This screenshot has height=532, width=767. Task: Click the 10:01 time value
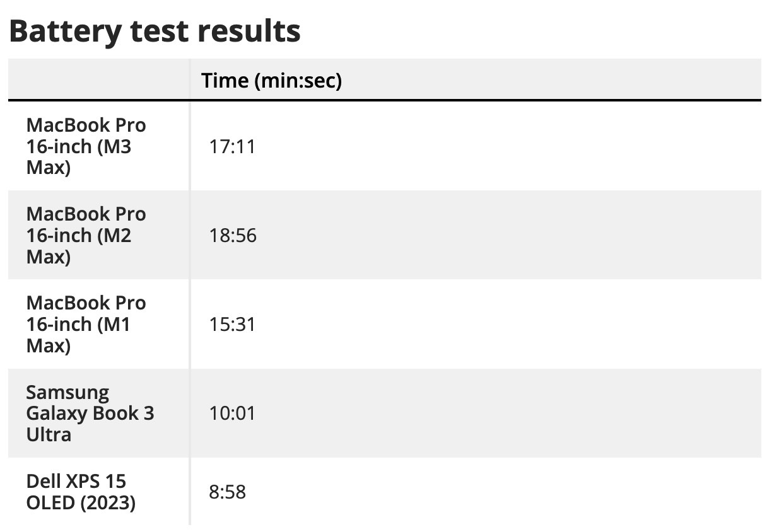coord(232,413)
